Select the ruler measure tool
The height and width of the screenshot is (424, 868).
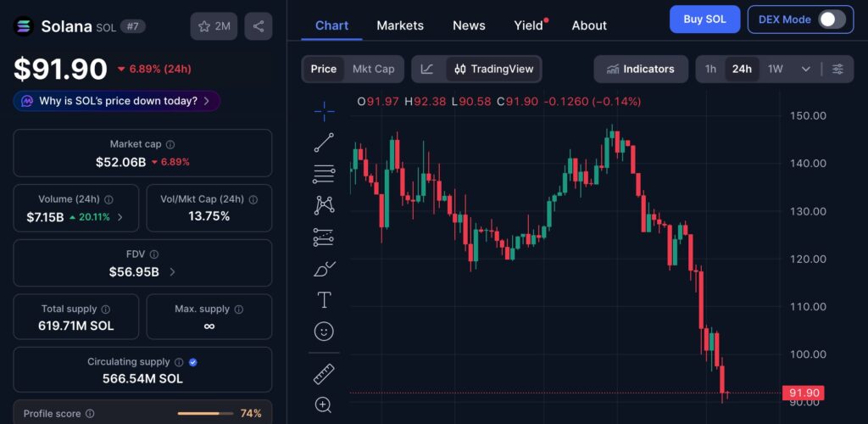[324, 373]
